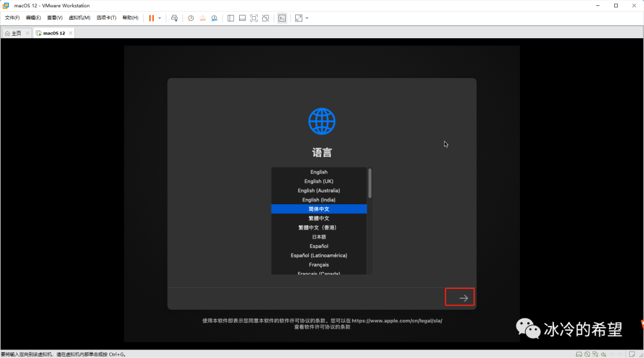Minimize the VMware Workstation window
Screen dimensions: 644x358
[x=597, y=6]
